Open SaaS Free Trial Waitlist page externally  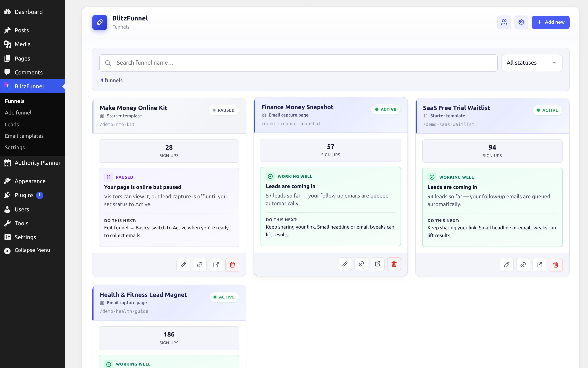[x=539, y=265]
